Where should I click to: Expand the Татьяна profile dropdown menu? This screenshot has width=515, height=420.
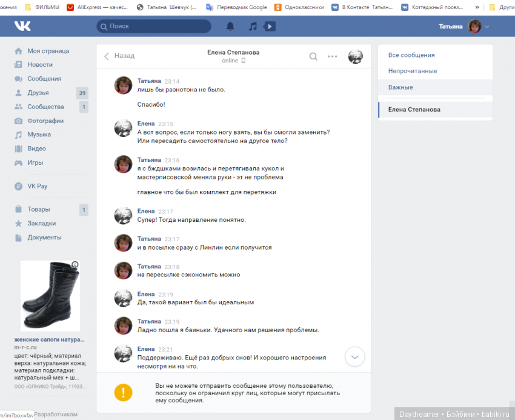point(487,27)
